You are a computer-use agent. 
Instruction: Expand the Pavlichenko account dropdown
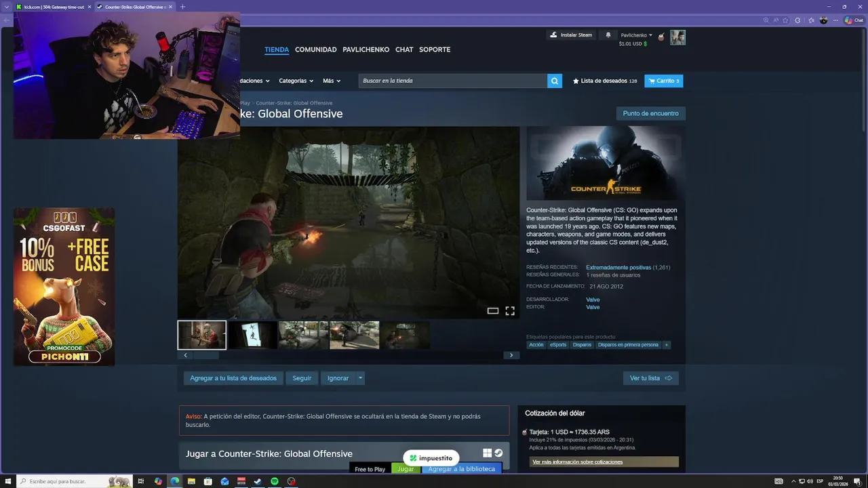coord(636,35)
